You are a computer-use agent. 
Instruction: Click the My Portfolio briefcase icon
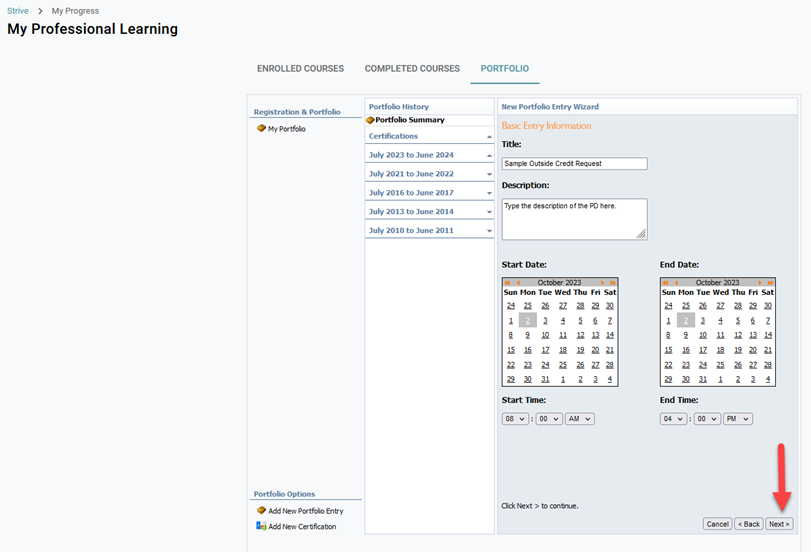pos(261,129)
